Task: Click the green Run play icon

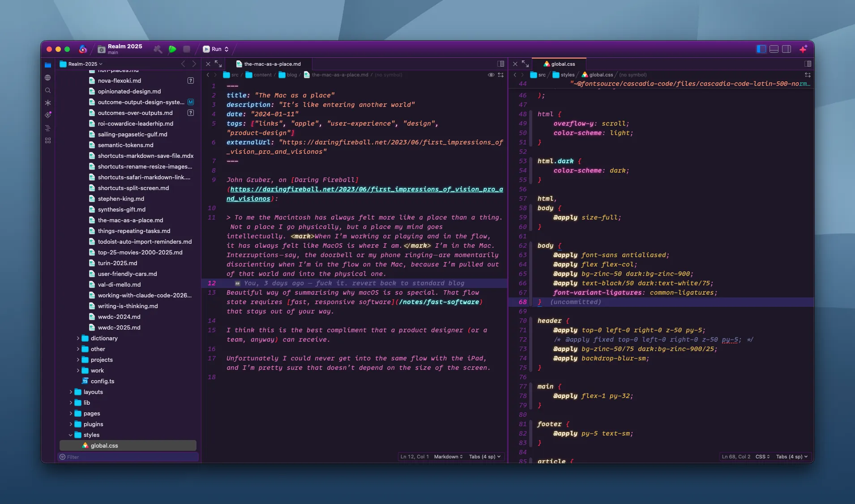Action: pos(172,49)
